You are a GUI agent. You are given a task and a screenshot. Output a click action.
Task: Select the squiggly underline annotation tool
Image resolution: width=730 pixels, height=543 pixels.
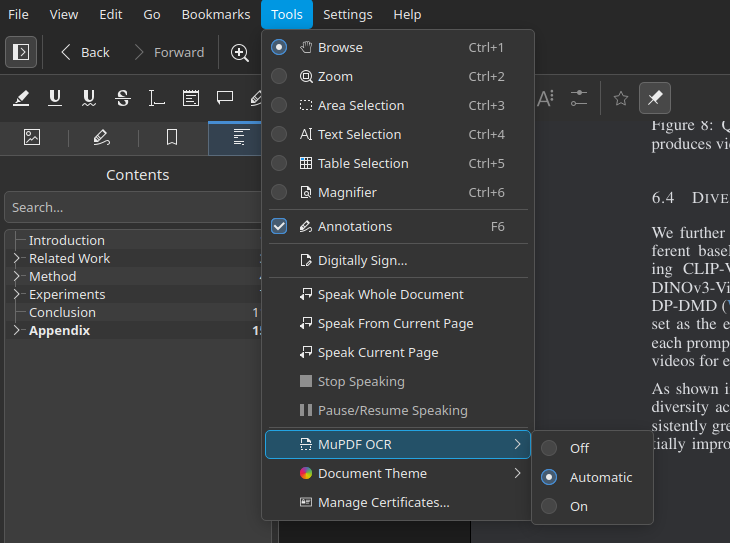(x=89, y=98)
